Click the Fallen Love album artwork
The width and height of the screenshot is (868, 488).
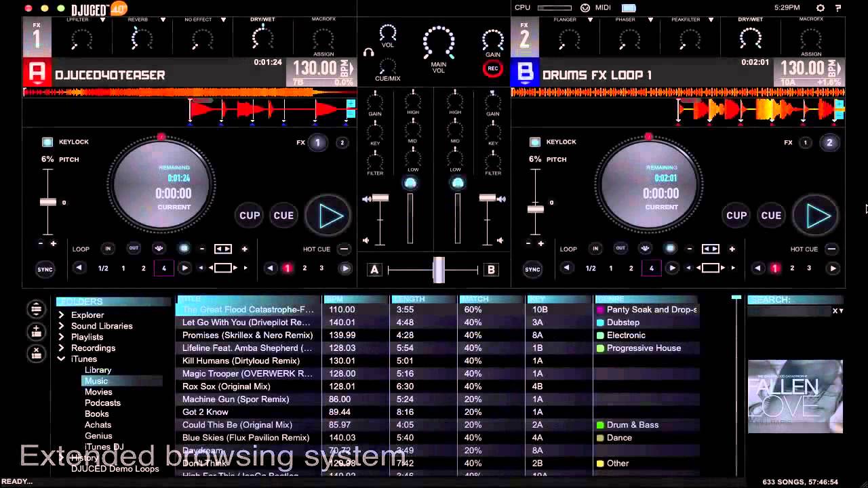pos(795,396)
